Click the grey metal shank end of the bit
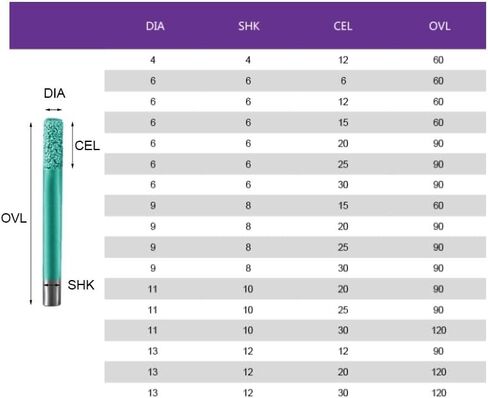This screenshot has width=488, height=398. click(52, 295)
